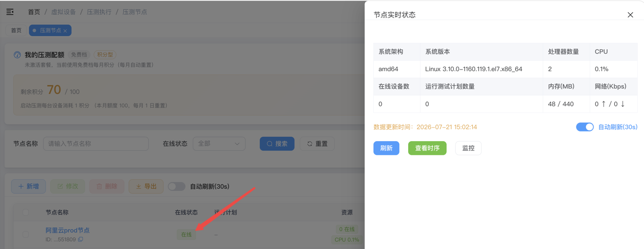Disable 自动刷新(30s) toggle in the drawer
The width and height of the screenshot is (644, 249).
coord(585,127)
